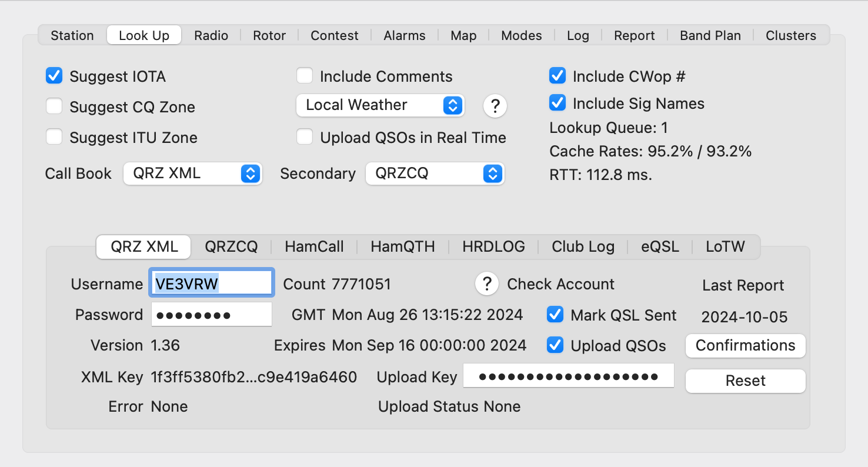Disable the Suggest IOTA checkbox
Image resolution: width=868 pixels, height=467 pixels.
click(54, 76)
